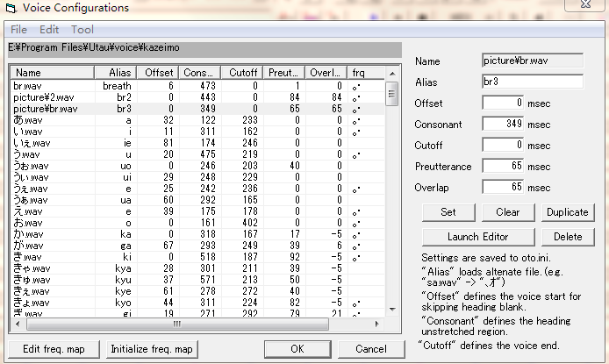Sort list by Offset column header
This screenshot has width=609, height=364.
point(158,73)
